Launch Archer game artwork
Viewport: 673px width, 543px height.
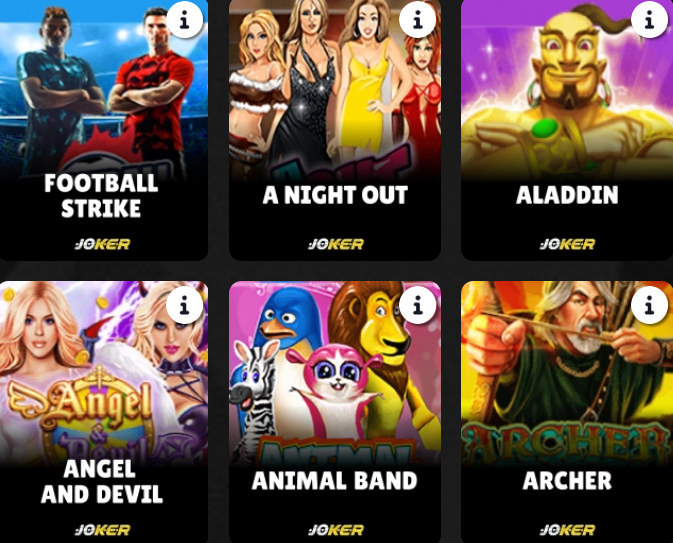(x=567, y=373)
